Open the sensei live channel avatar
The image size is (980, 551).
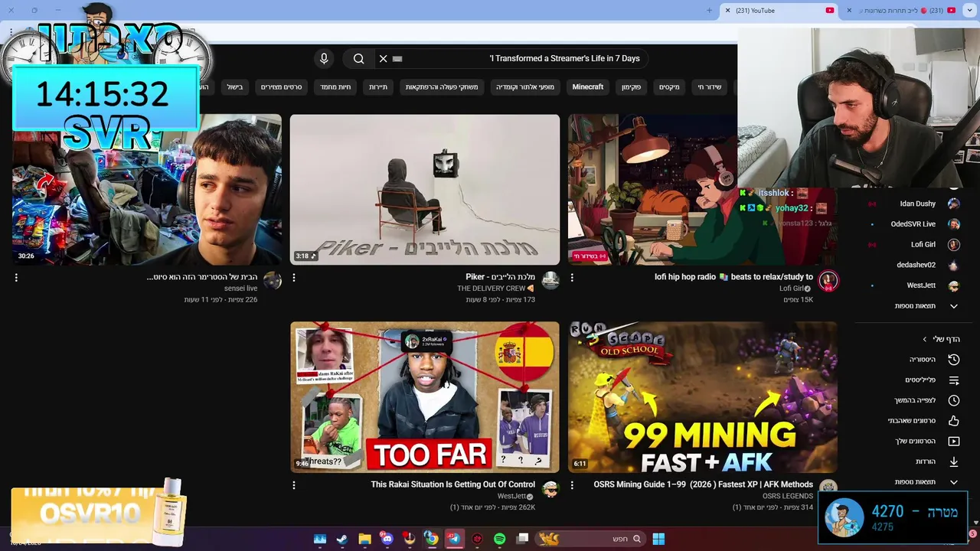[x=273, y=281]
